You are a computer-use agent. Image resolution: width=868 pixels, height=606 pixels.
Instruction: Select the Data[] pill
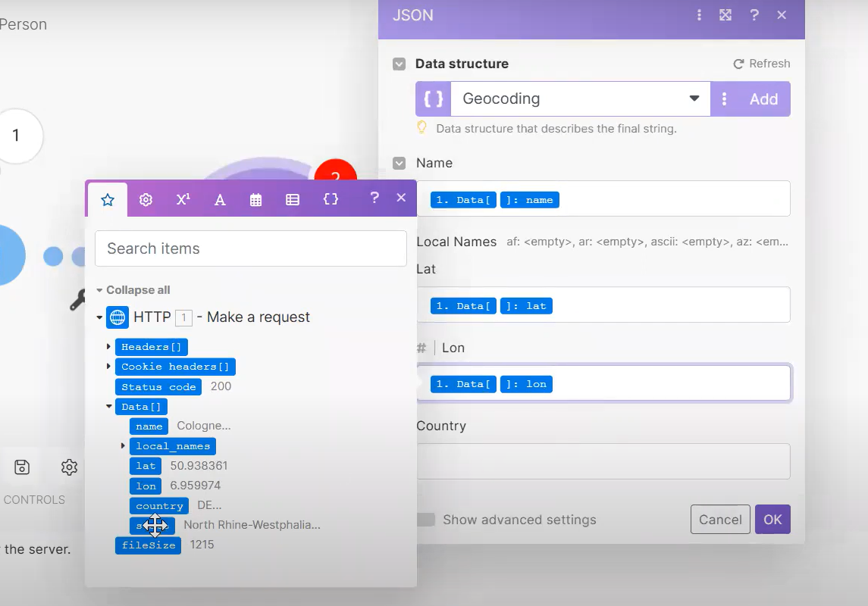[x=141, y=407]
